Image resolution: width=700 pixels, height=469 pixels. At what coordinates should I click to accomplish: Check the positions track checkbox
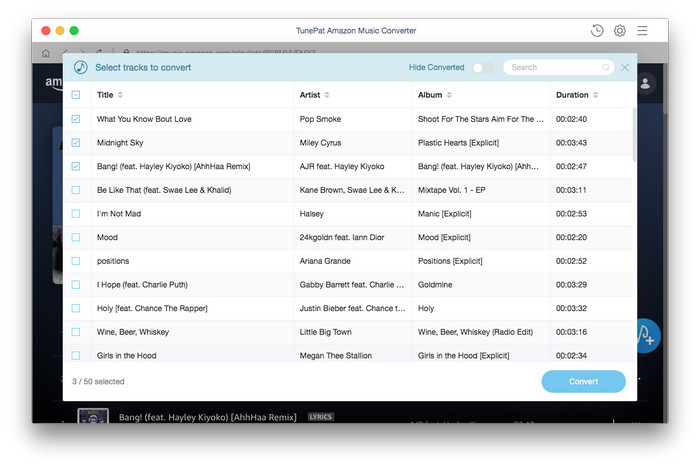point(76,261)
